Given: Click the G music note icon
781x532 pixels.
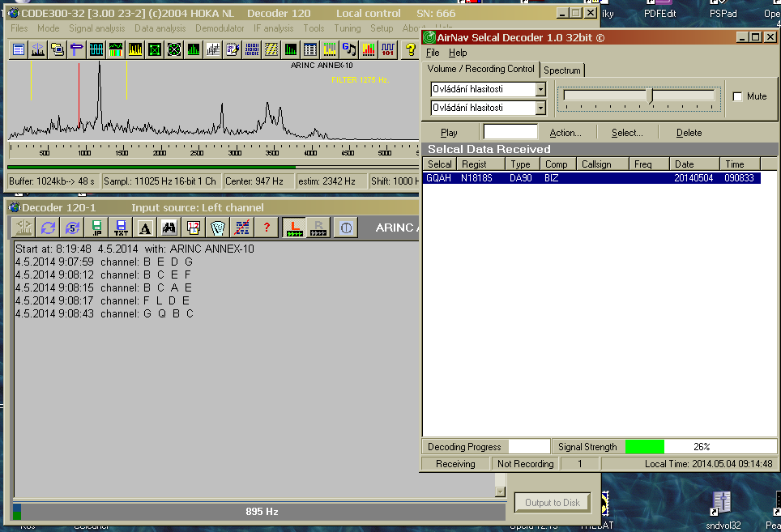Looking at the screenshot, I should (x=348, y=49).
